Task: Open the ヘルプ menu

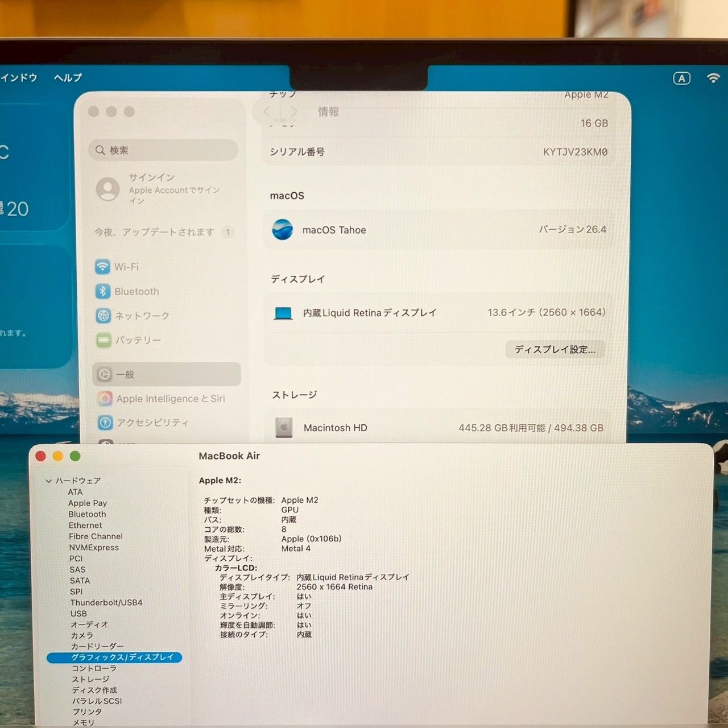Action: tap(68, 78)
